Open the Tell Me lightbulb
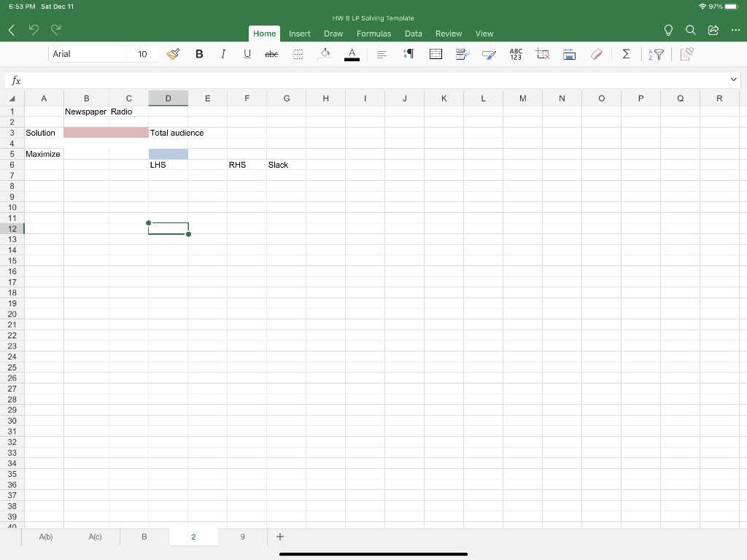 coord(668,31)
